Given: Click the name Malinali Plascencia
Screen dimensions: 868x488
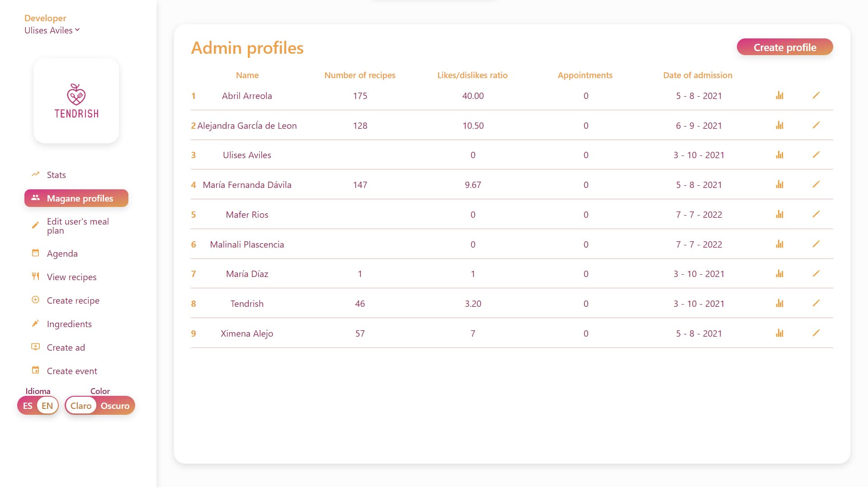Looking at the screenshot, I should [247, 244].
